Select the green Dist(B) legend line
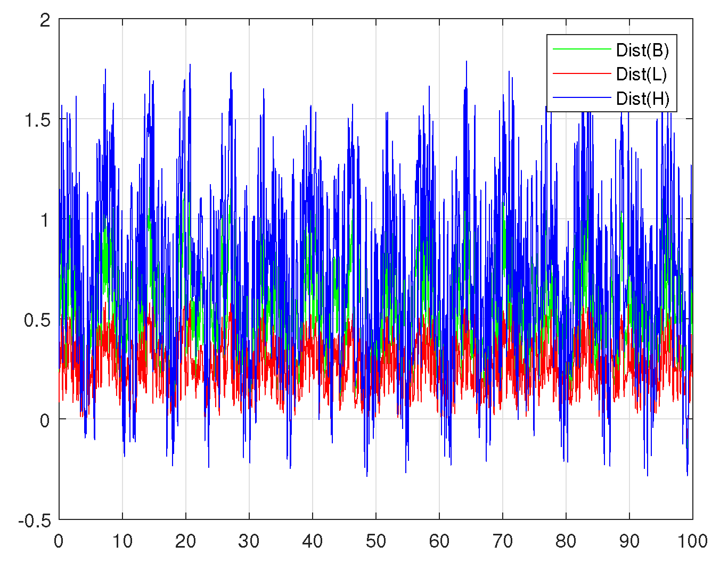 tap(582, 49)
